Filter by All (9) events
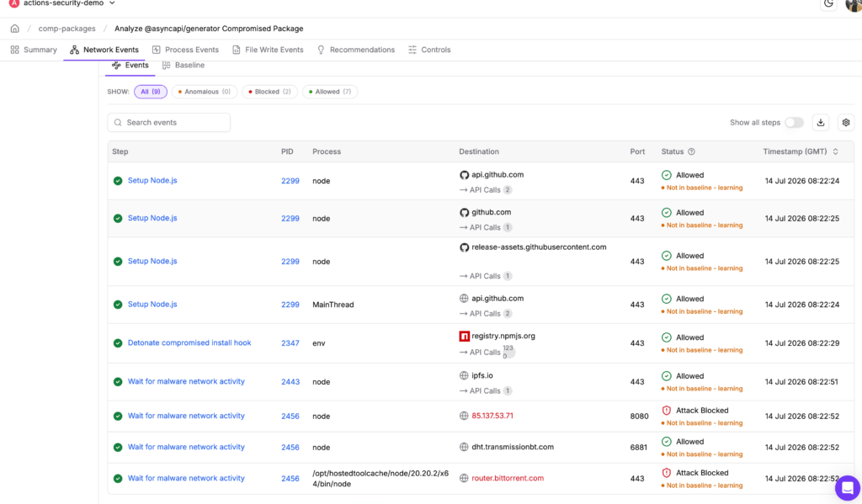This screenshot has width=862, height=504. tap(151, 92)
